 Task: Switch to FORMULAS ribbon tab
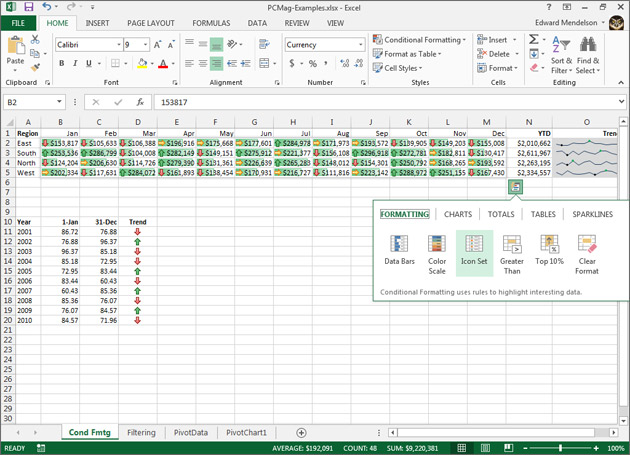tap(211, 23)
